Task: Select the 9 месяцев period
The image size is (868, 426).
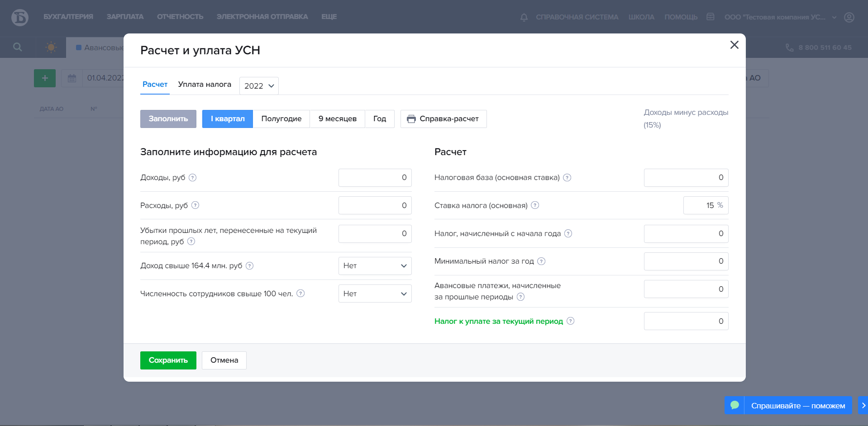Action: pos(338,119)
